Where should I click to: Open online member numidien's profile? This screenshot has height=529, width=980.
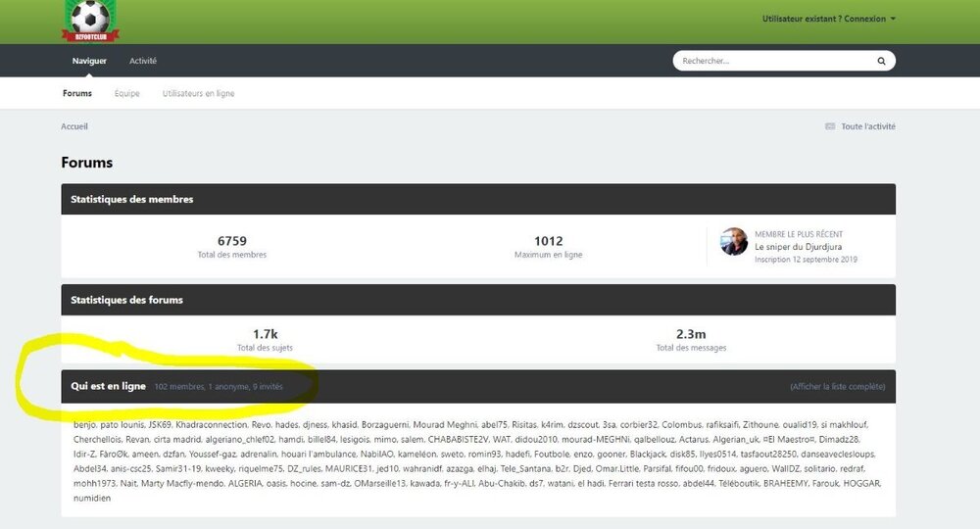(x=92, y=499)
